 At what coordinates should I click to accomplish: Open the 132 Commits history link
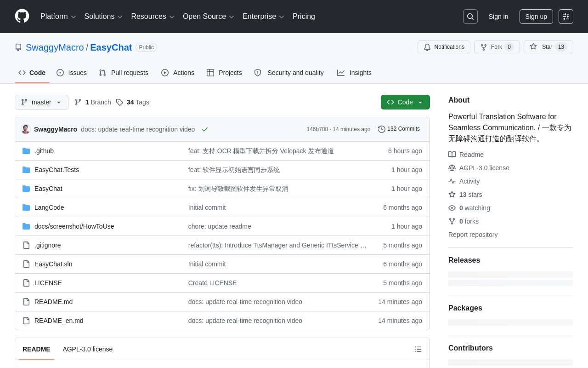[399, 129]
